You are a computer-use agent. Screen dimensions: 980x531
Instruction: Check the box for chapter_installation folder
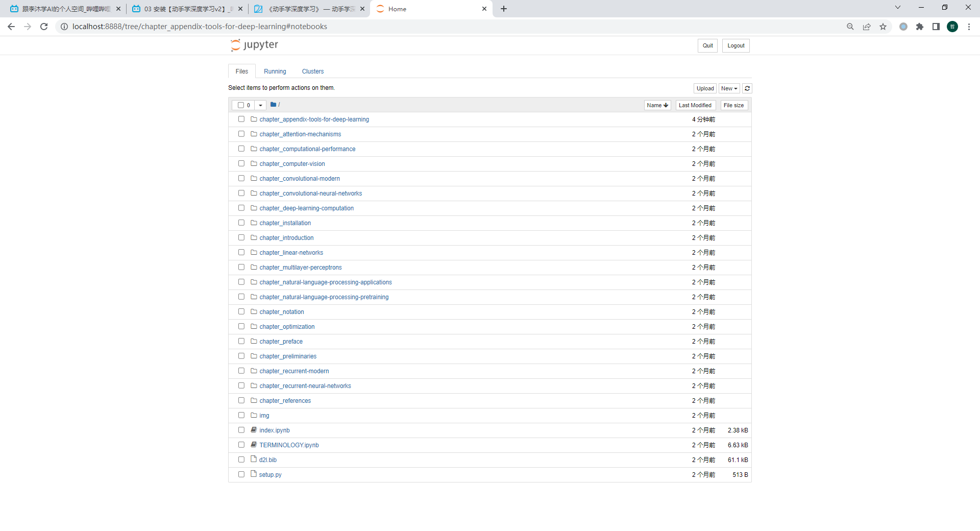(241, 223)
